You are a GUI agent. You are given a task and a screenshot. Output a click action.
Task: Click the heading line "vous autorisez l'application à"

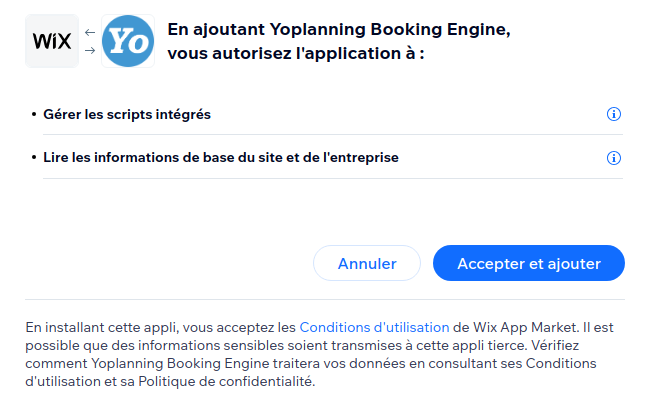point(296,53)
